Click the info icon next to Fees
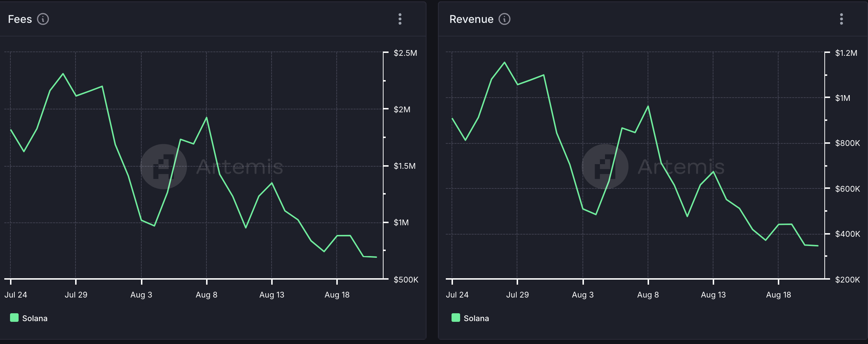Image resolution: width=868 pixels, height=344 pixels. tap(43, 19)
